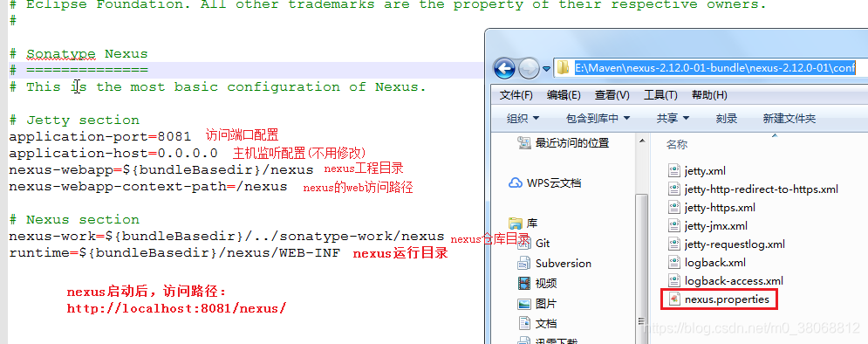Click the 视频 library icon

523,284
